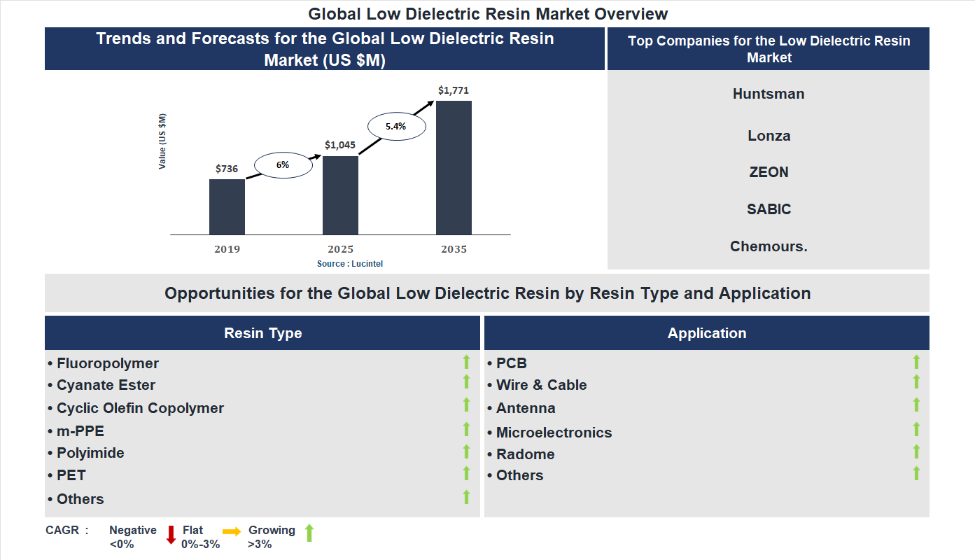Expand the Resin Type section header
The image size is (975, 560).
262,332
